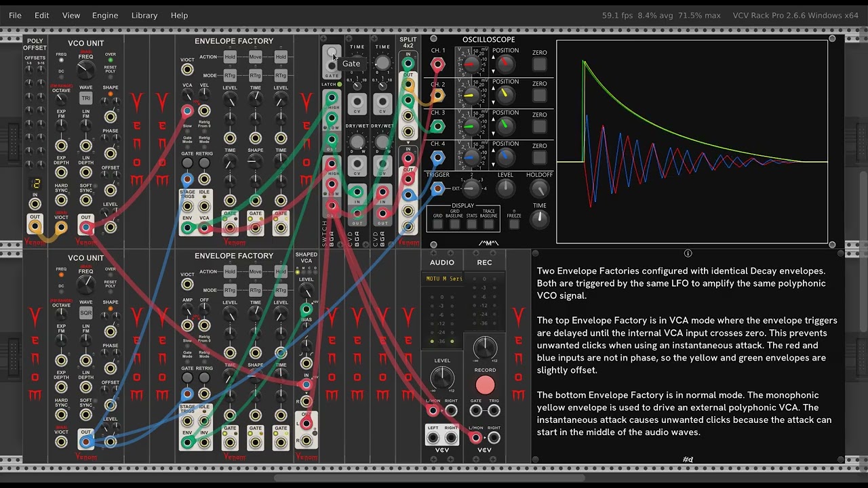The image size is (868, 488).
Task: Open the Edit menu
Action: 41,15
